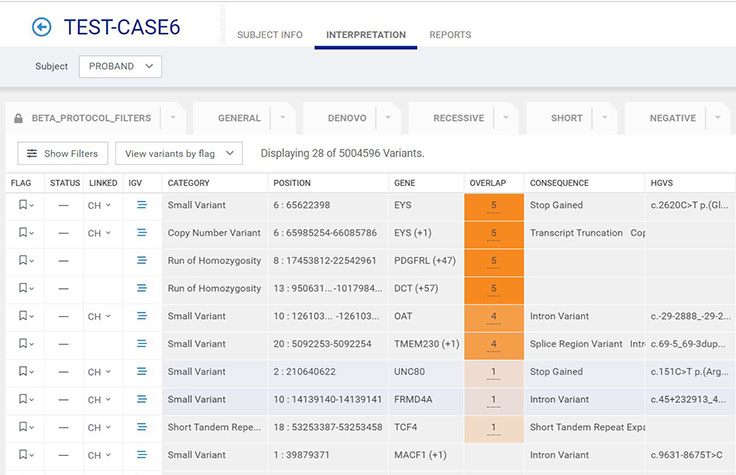Open the Subject PROBAND dropdown
Screen dimensions: 736x475
tap(119, 66)
